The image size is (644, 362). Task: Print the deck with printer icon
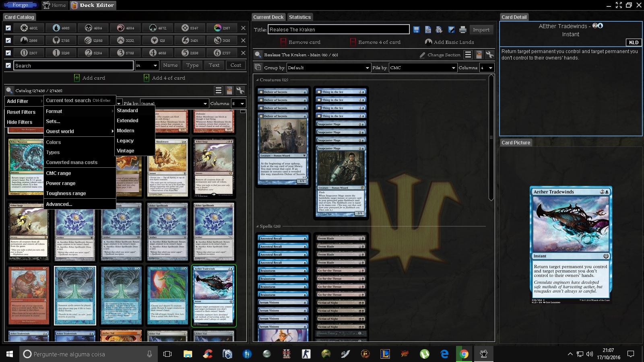tap(463, 29)
